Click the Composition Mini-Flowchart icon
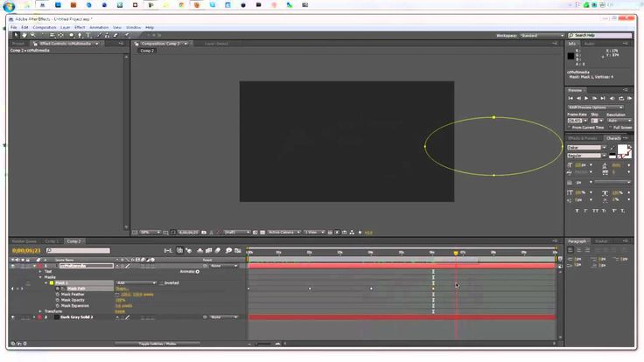This screenshot has width=644, height=362. (x=168, y=250)
